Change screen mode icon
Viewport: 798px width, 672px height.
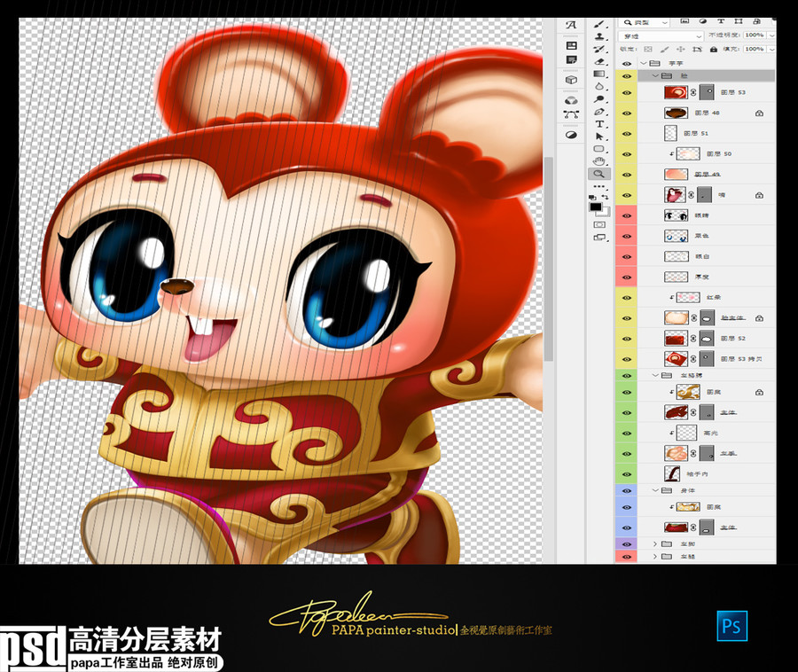599,237
